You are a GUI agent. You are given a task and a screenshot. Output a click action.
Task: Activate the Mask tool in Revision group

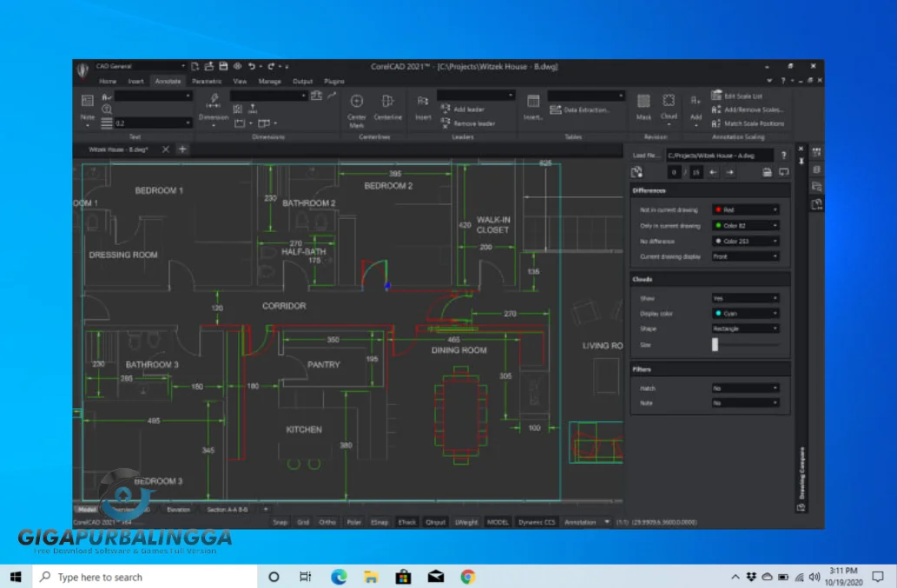point(642,106)
